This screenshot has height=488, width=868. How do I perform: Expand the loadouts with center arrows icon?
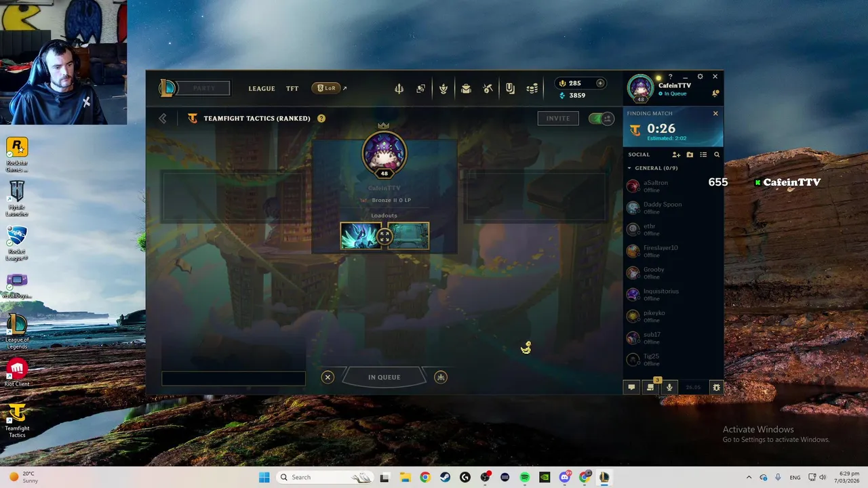384,236
